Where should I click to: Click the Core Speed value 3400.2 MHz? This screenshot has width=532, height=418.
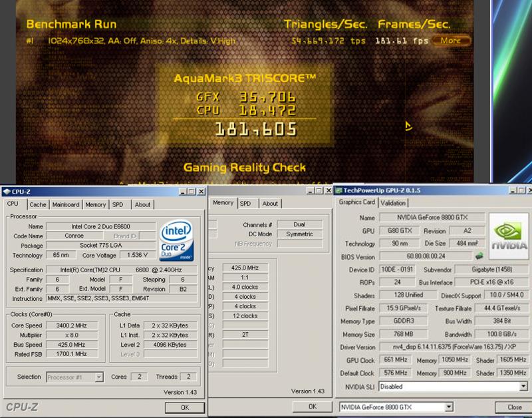pyautogui.click(x=72, y=325)
